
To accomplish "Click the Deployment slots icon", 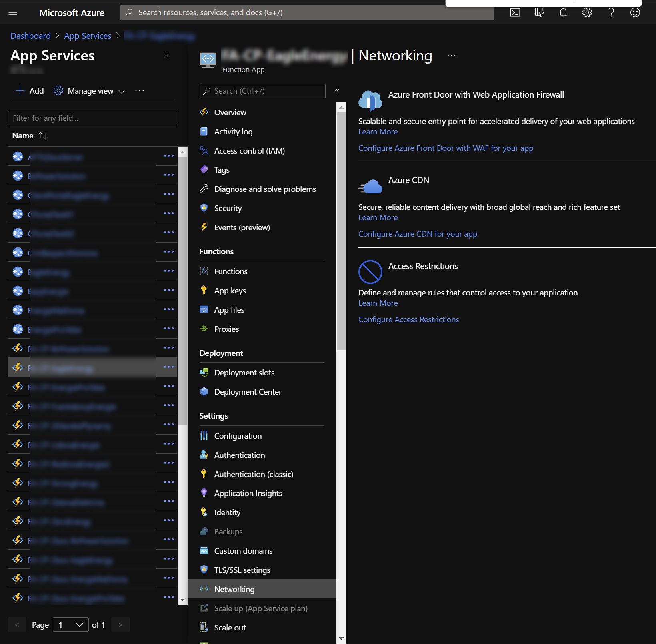I will [204, 372].
